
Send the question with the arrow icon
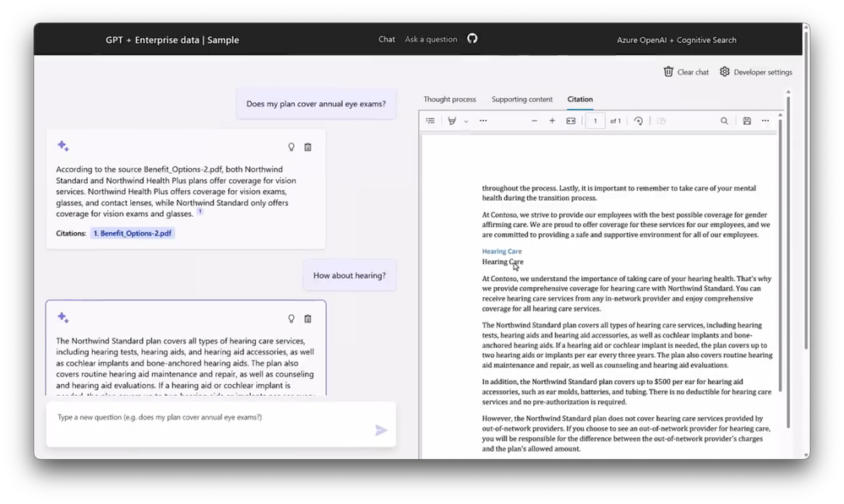point(381,430)
